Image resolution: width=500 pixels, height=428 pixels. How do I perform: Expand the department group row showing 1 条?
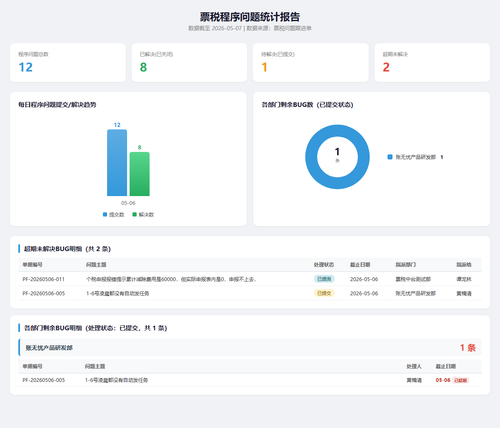tap(250, 348)
